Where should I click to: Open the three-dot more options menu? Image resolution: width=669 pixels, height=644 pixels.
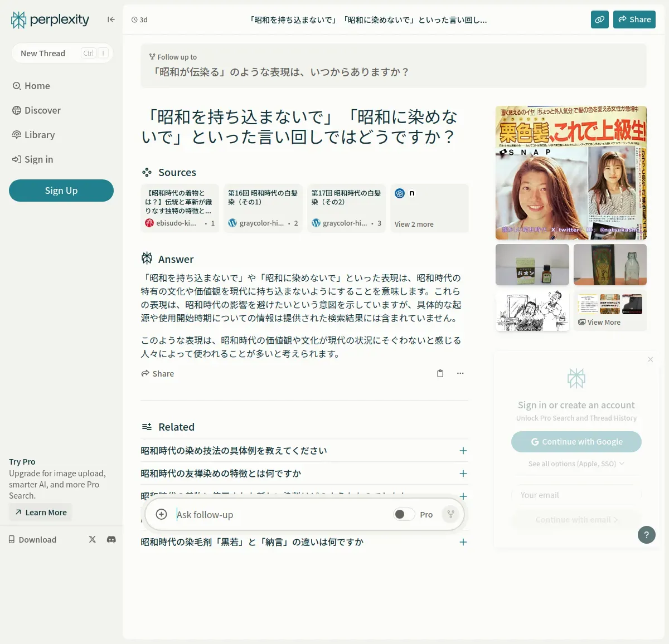point(460,373)
